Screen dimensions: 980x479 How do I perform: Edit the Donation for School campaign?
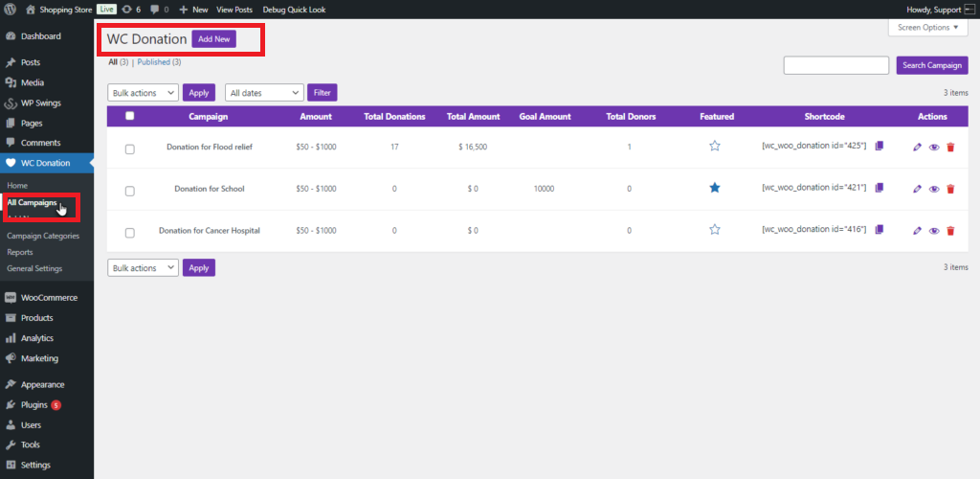pyautogui.click(x=918, y=189)
